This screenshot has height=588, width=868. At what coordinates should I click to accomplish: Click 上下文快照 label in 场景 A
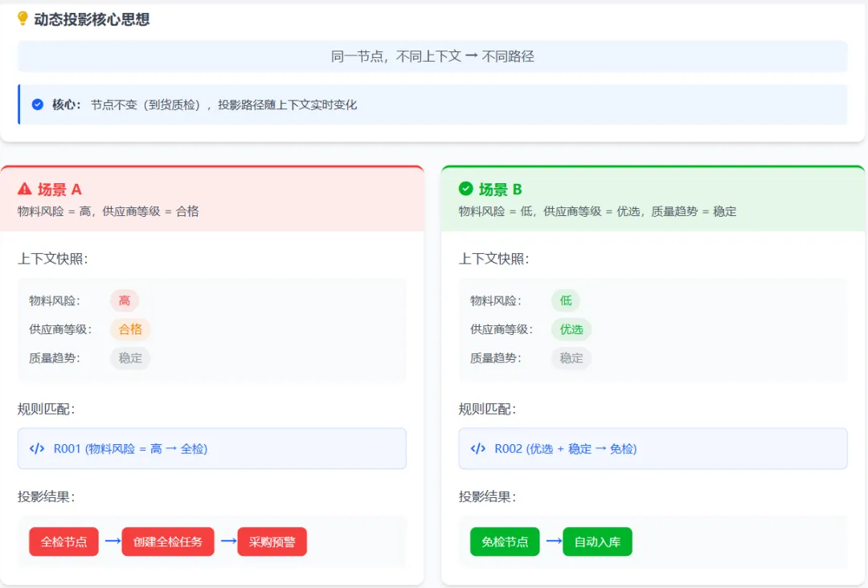pos(52,259)
